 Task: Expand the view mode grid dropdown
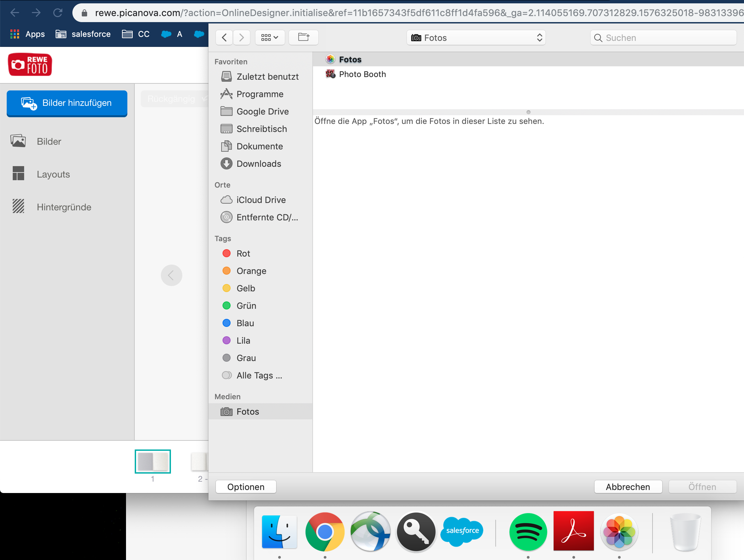coord(270,37)
